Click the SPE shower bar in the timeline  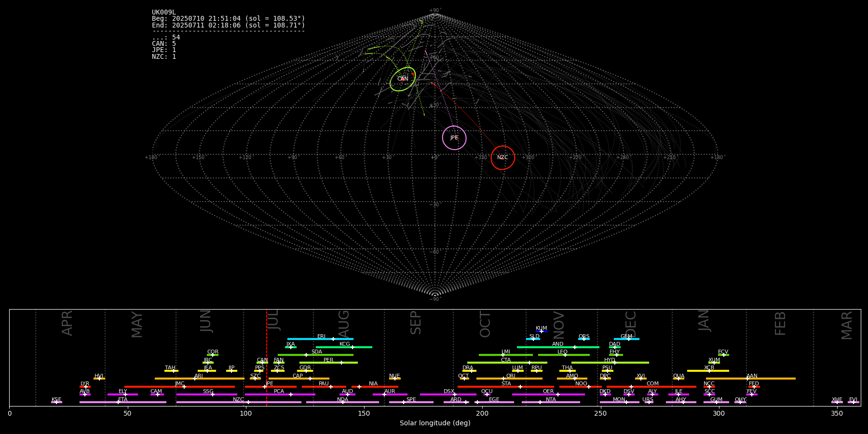(411, 402)
